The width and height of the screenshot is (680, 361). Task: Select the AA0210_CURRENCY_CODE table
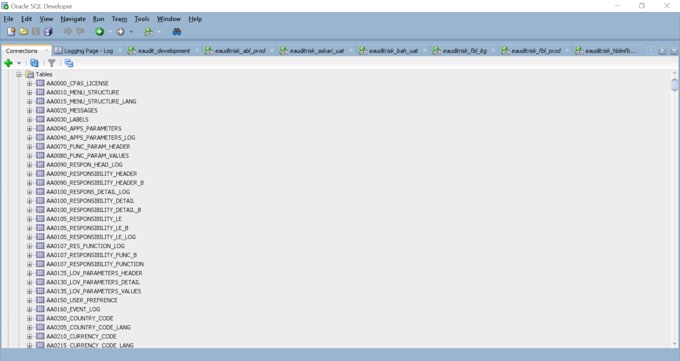point(82,336)
